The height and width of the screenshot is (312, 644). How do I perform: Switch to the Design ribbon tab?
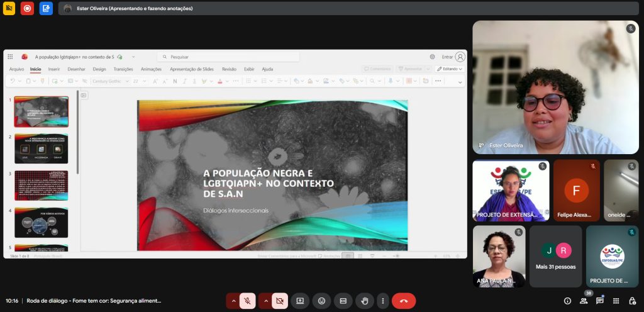[x=99, y=69]
